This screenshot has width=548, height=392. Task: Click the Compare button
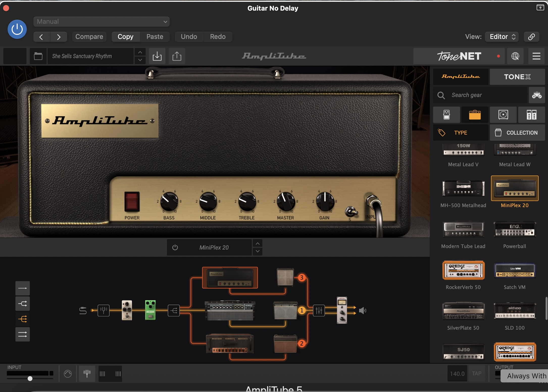click(89, 37)
